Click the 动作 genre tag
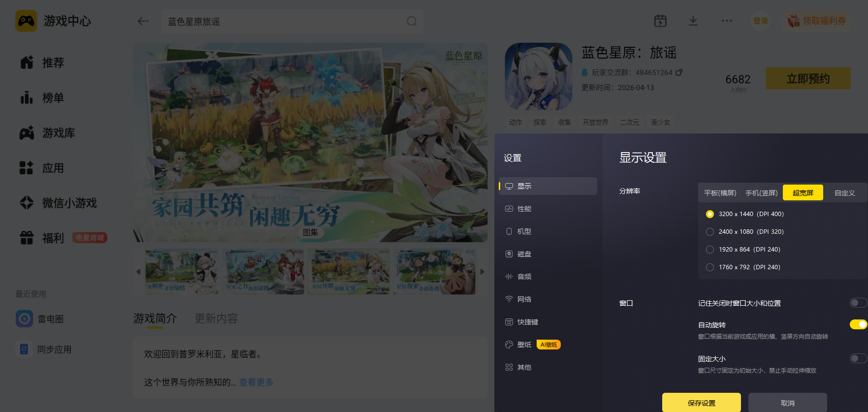The image size is (868, 412). point(515,122)
